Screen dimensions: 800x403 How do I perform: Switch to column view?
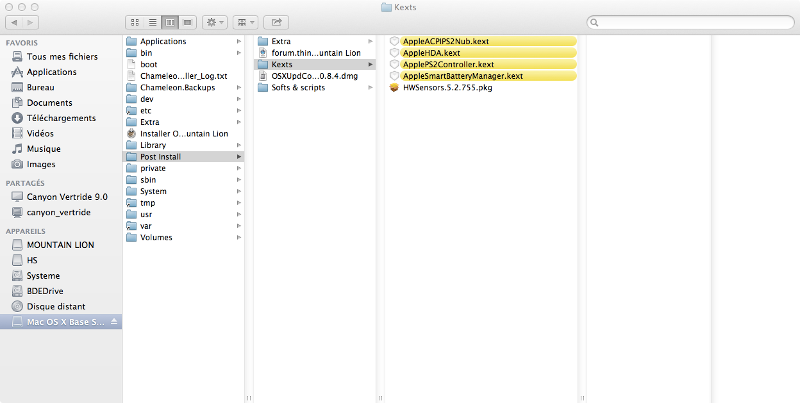[x=170, y=22]
